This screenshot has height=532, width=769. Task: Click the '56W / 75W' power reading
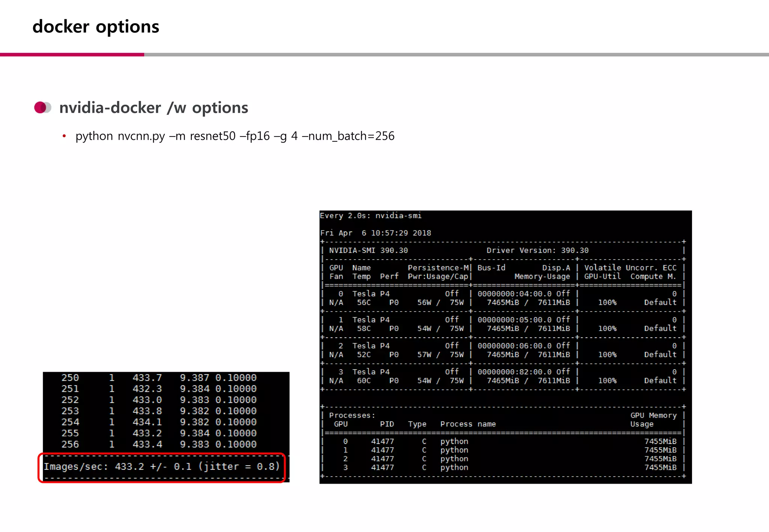tap(440, 302)
